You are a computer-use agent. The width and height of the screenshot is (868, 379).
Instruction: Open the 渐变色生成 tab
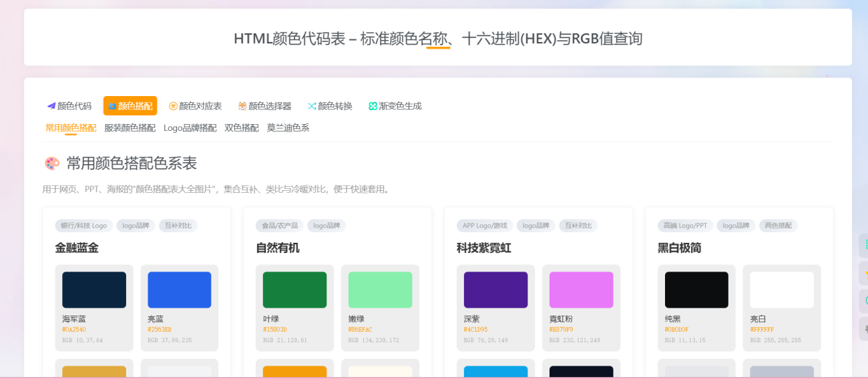[395, 105]
